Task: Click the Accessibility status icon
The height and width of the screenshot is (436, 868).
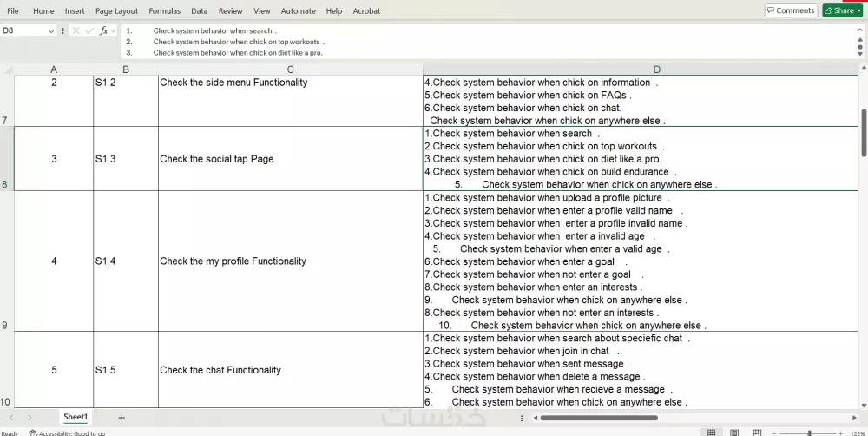Action: point(33,433)
